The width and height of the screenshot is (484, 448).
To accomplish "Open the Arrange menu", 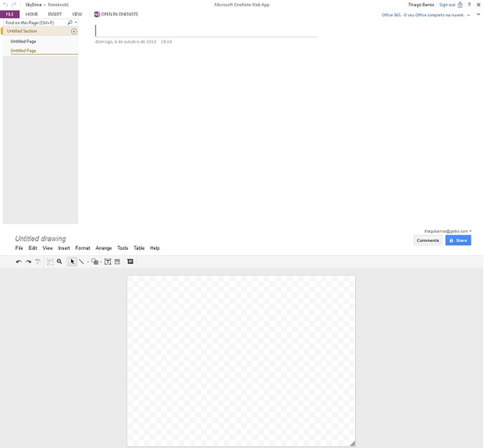I will point(103,248).
